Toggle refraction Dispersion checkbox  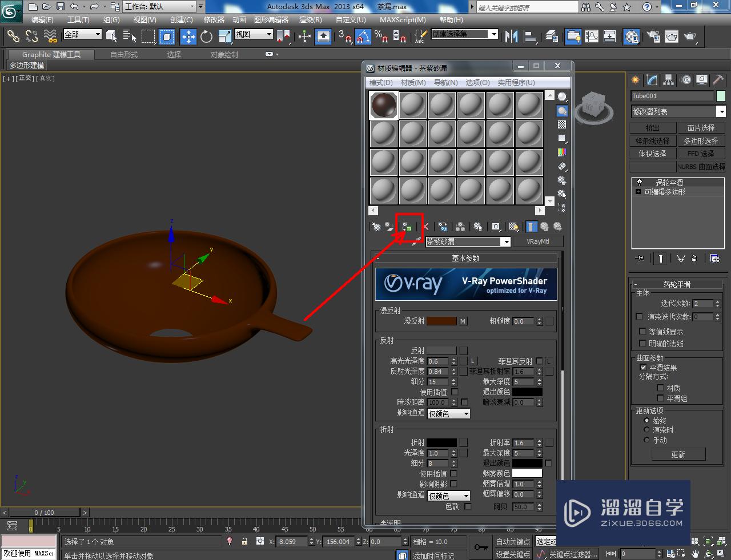(468, 506)
